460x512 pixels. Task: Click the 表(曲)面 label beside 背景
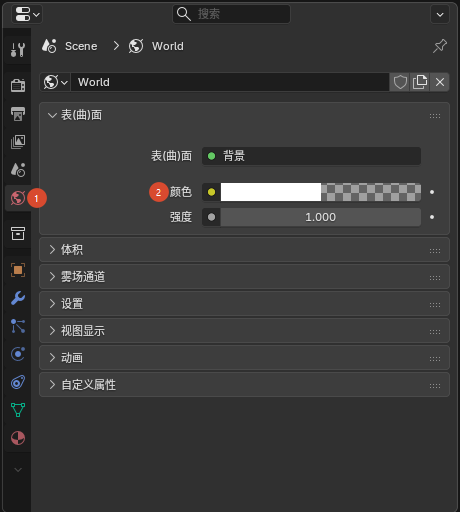pos(171,156)
